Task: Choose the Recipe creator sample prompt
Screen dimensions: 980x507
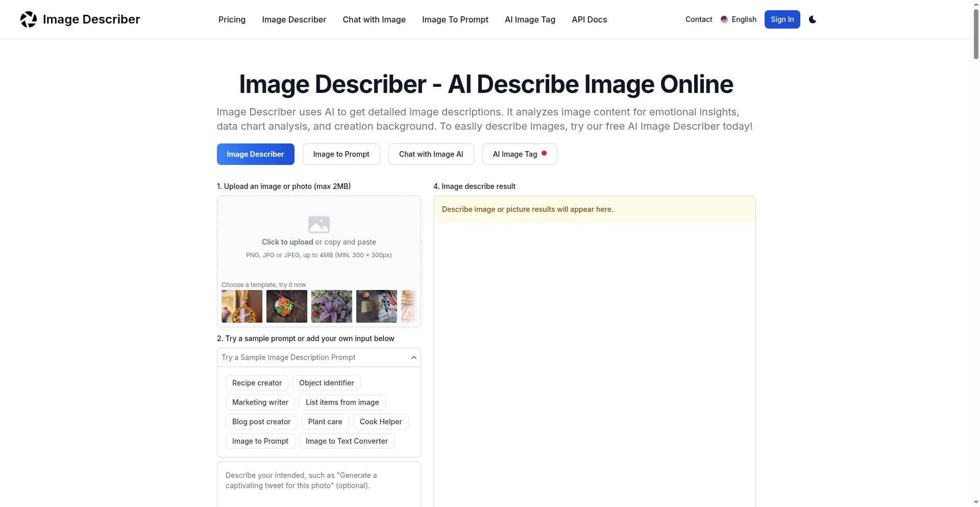Action: [x=257, y=383]
